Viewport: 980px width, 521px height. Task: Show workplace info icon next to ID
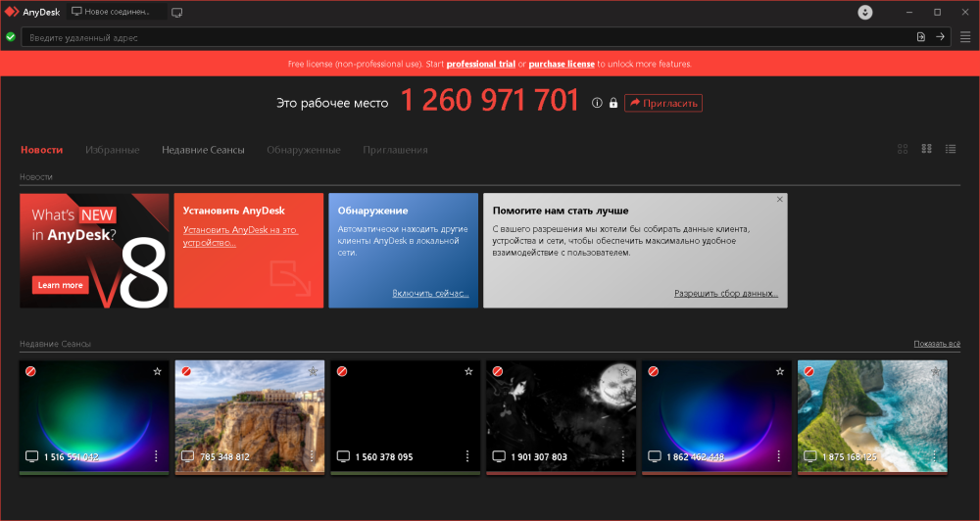pyautogui.click(x=597, y=103)
